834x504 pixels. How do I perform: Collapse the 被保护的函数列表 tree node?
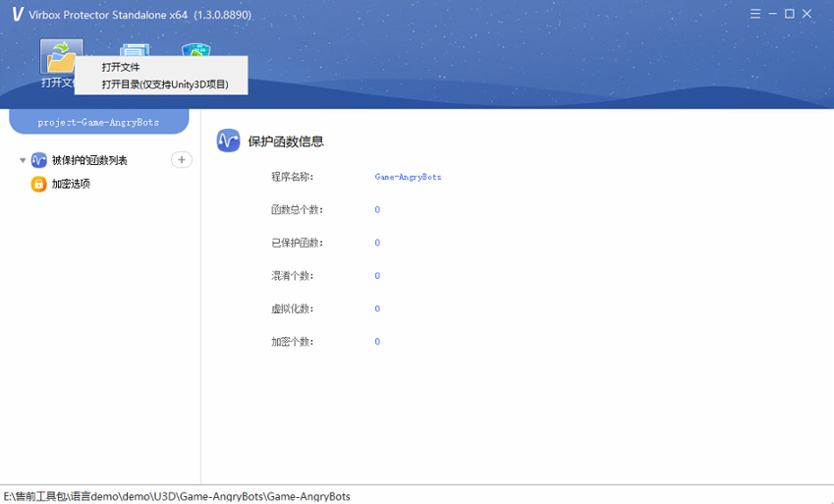coord(23,160)
